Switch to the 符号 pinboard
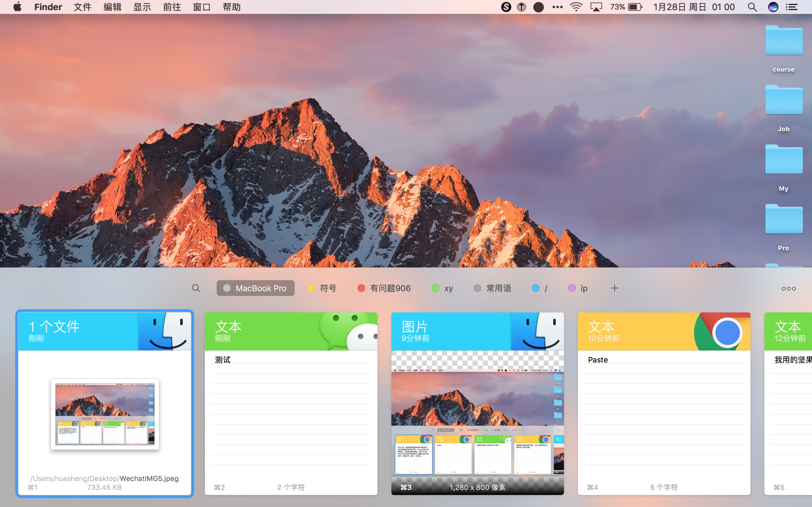Image resolution: width=812 pixels, height=507 pixels. [322, 288]
